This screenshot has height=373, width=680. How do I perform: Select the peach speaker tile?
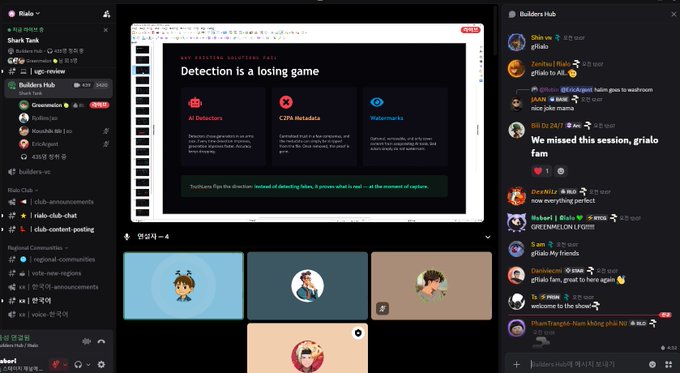307,348
